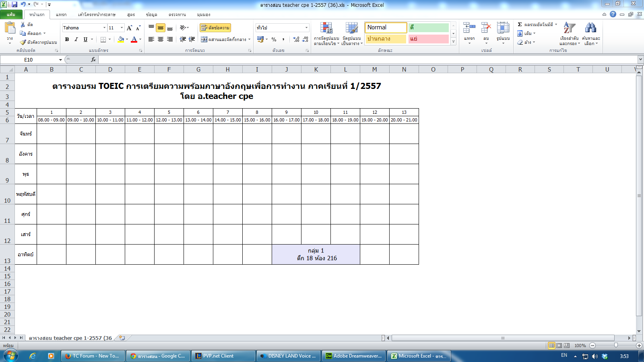Click the Paste clipboard icon
The image size is (644, 362).
(x=10, y=28)
